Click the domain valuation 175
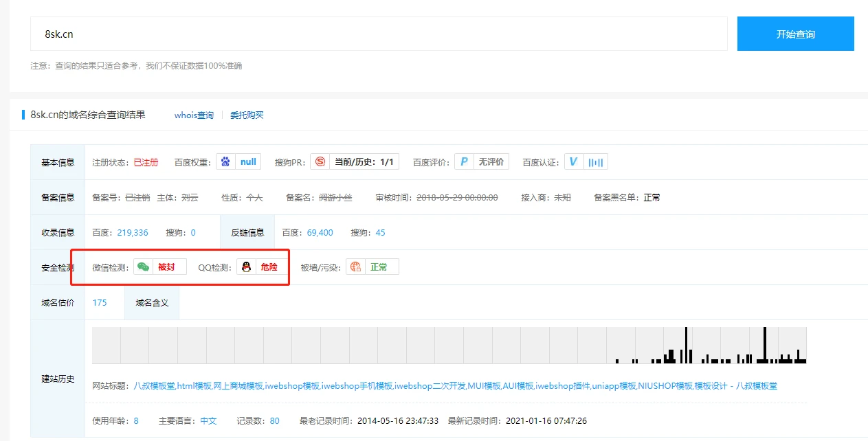This screenshot has height=441, width=868. click(100, 303)
